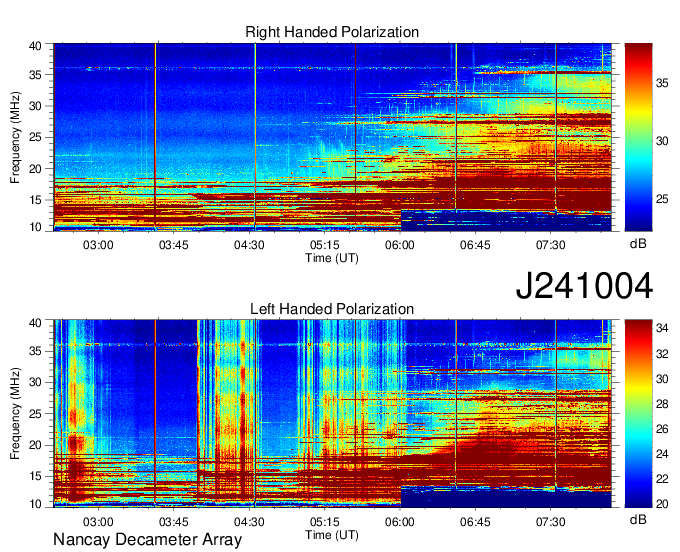Click 03:45 time tick on Left Handed plot
The image size is (680, 552).
pyautogui.click(x=174, y=522)
